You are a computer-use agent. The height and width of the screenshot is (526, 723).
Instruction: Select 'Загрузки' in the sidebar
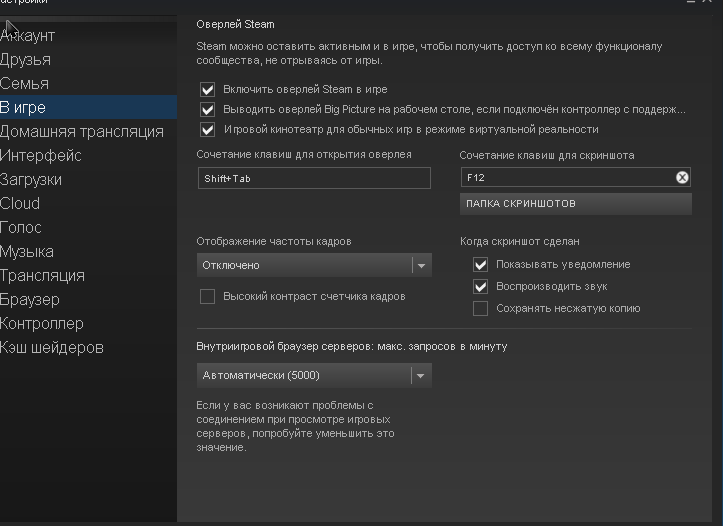point(31,180)
